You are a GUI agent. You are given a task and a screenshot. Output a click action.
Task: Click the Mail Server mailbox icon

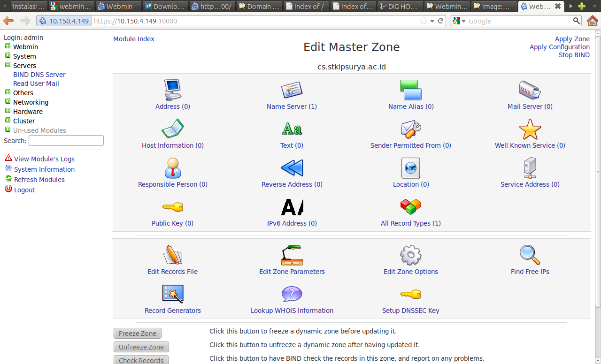[x=530, y=90]
